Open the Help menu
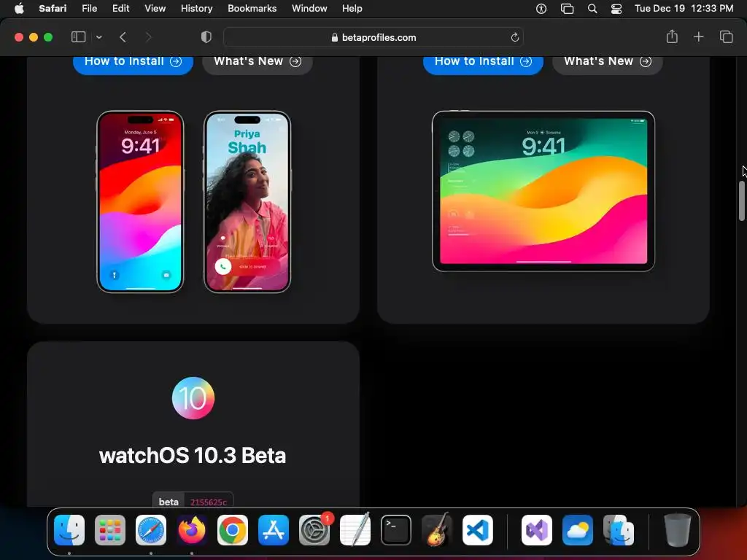 click(352, 8)
